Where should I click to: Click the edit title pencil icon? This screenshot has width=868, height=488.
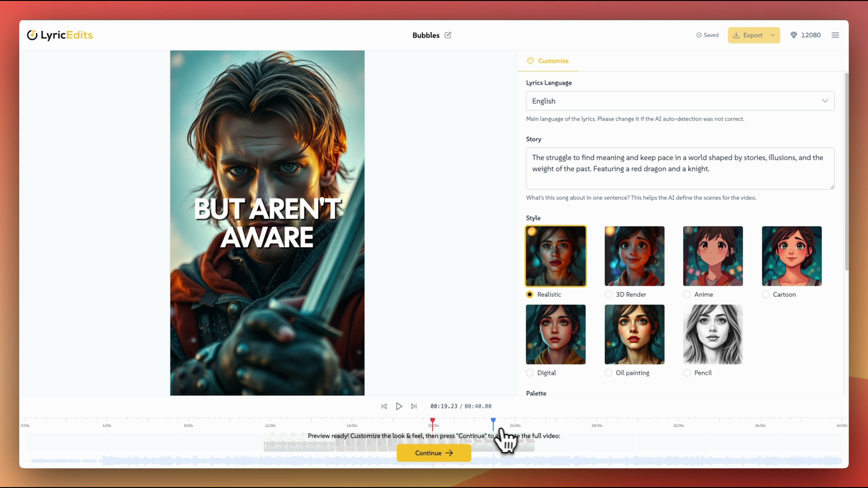pos(448,35)
